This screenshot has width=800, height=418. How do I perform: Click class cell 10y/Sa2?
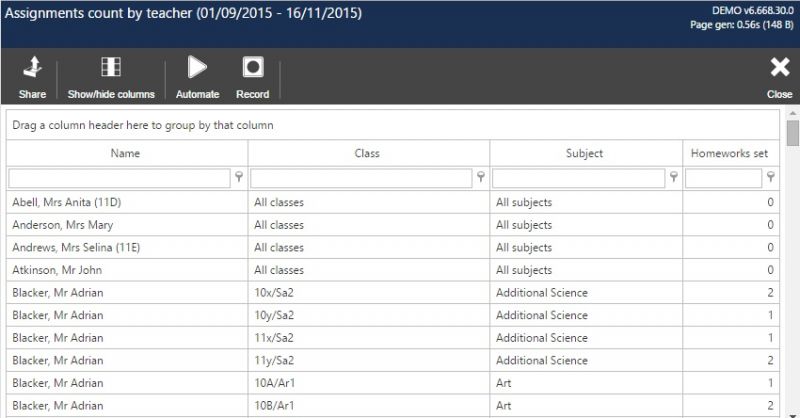(368, 315)
